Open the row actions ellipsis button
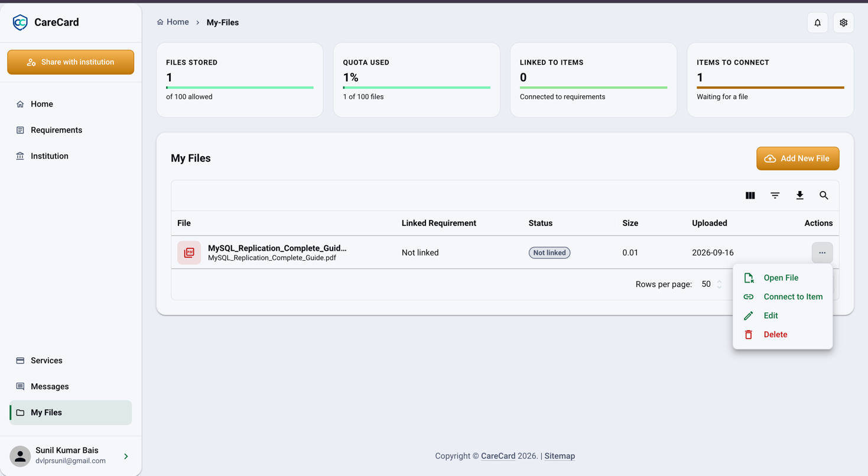This screenshot has width=868, height=476. pos(823,252)
